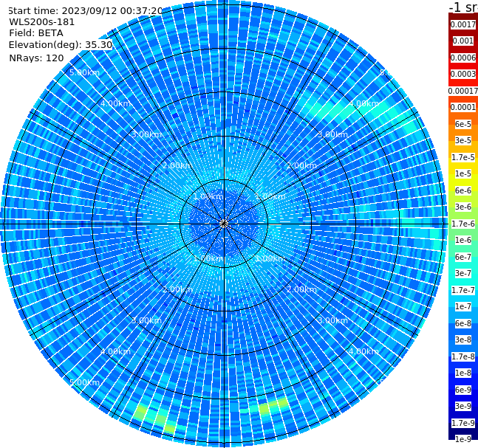Select the 2.00km ring label in upper-left quadrant
This screenshot has width=478, height=448.
[x=178, y=165]
